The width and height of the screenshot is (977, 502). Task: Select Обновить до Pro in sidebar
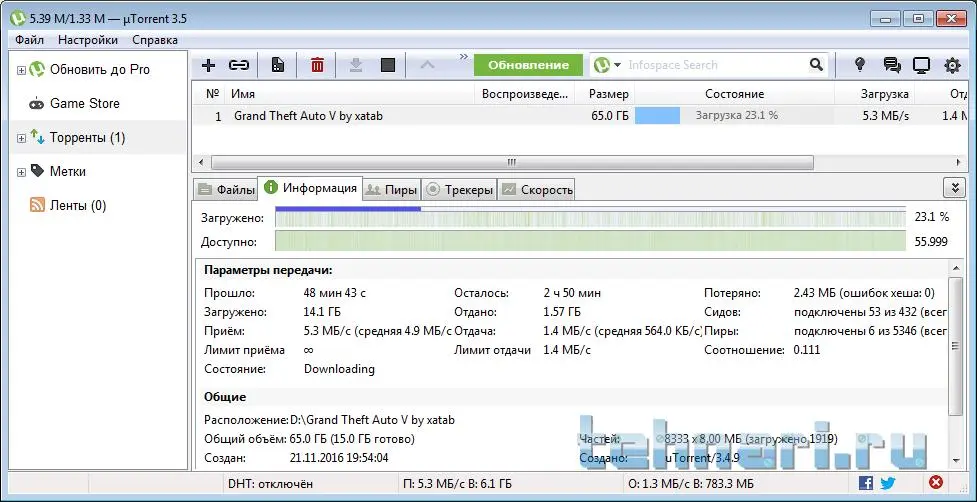[x=100, y=70]
